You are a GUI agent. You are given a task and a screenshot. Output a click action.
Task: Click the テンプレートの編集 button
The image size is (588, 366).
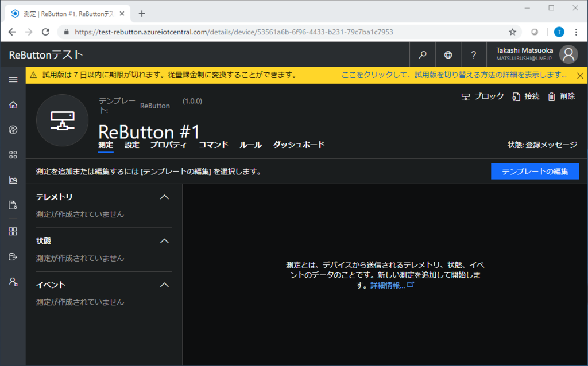point(535,171)
